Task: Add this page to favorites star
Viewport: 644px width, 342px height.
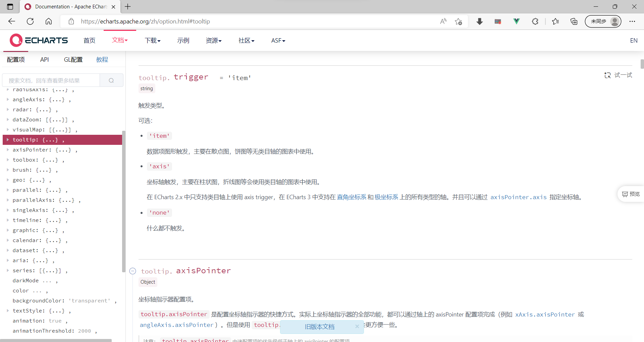Action: pos(459,21)
